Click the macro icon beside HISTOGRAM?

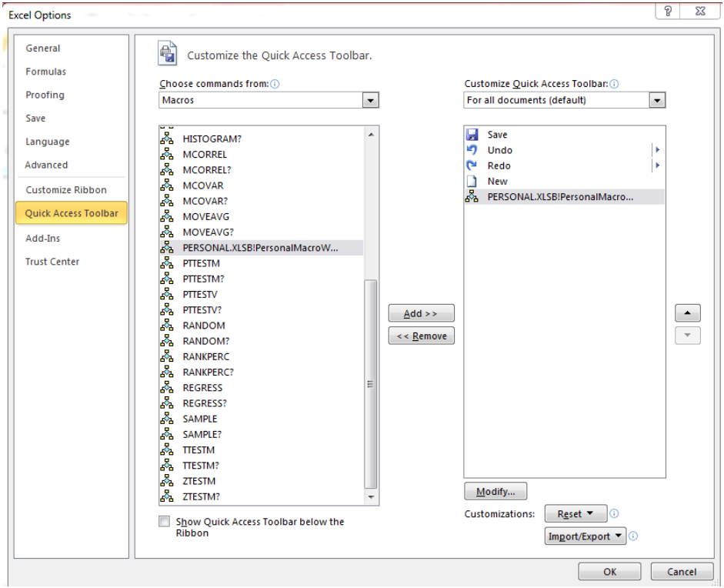pyautogui.click(x=167, y=139)
